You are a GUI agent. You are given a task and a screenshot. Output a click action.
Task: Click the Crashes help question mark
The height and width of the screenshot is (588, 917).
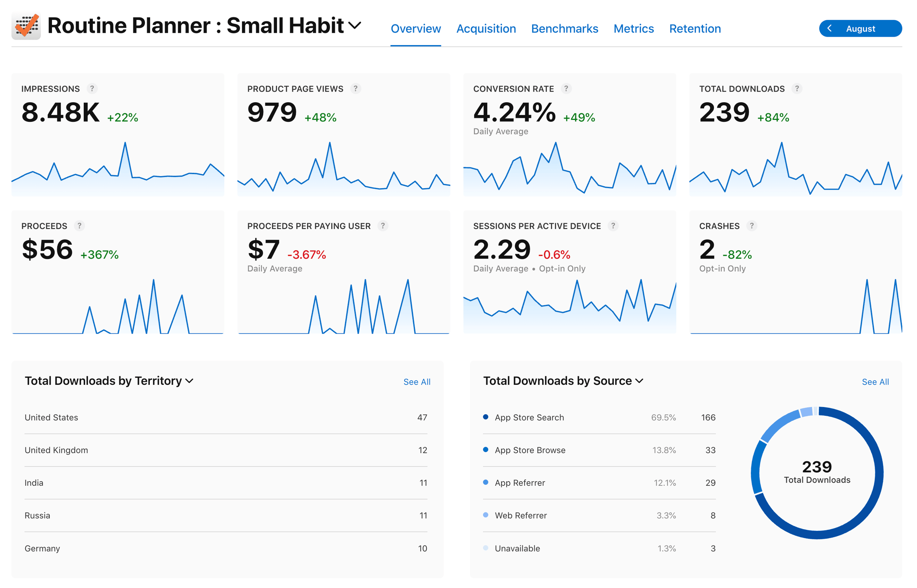tap(751, 226)
